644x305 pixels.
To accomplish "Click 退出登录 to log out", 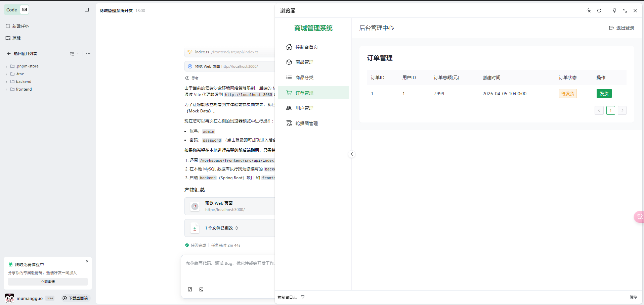I will [x=622, y=28].
